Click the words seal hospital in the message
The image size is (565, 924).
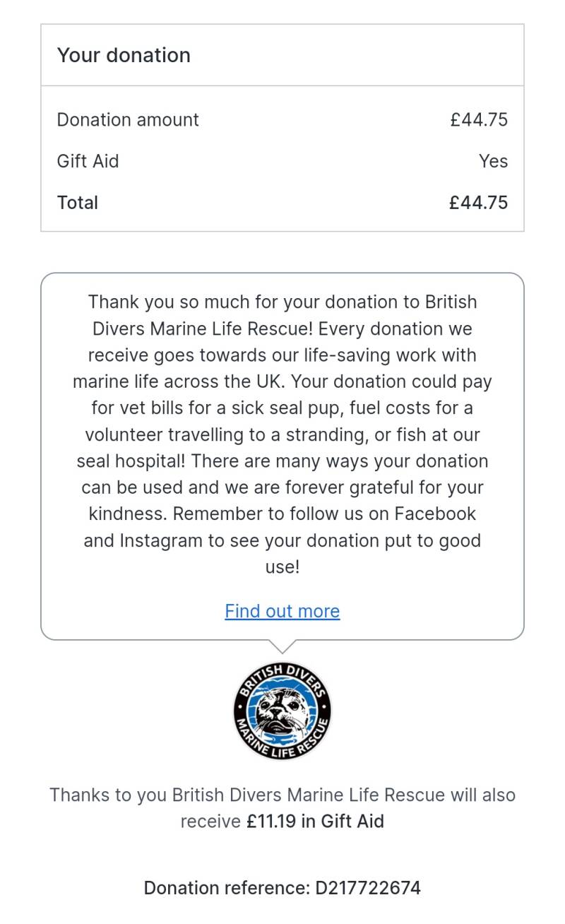tap(131, 461)
